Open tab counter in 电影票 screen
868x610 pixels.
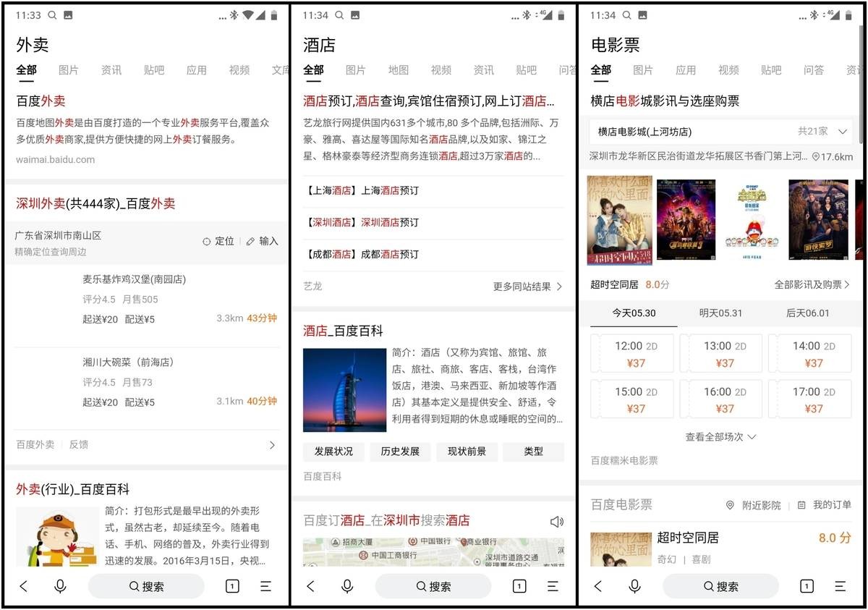(x=807, y=586)
